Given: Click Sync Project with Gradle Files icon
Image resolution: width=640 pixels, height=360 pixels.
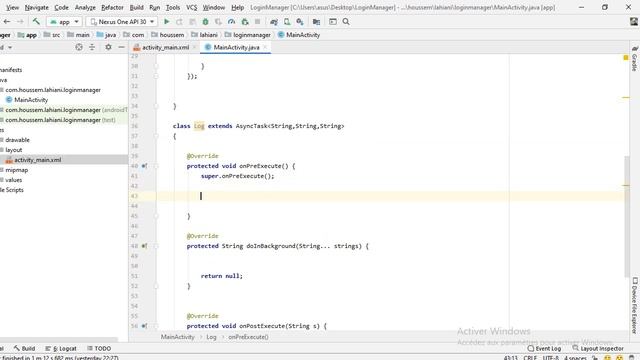Looking at the screenshot, I should 274,22.
